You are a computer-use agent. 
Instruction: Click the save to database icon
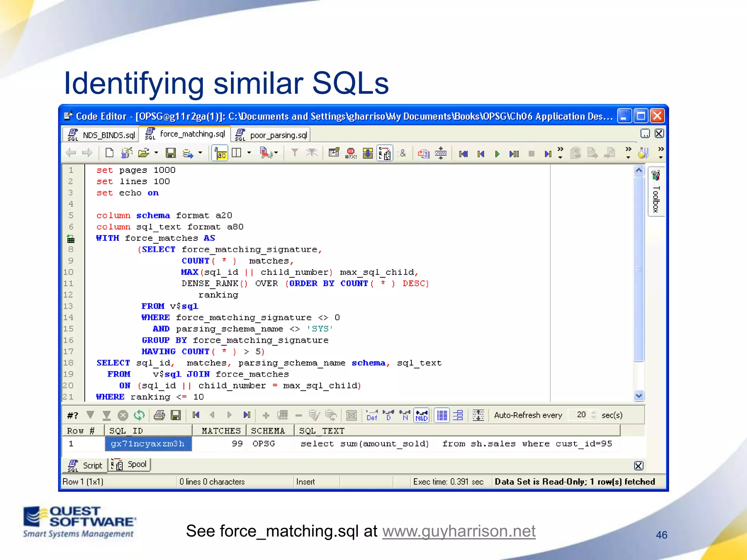click(188, 153)
